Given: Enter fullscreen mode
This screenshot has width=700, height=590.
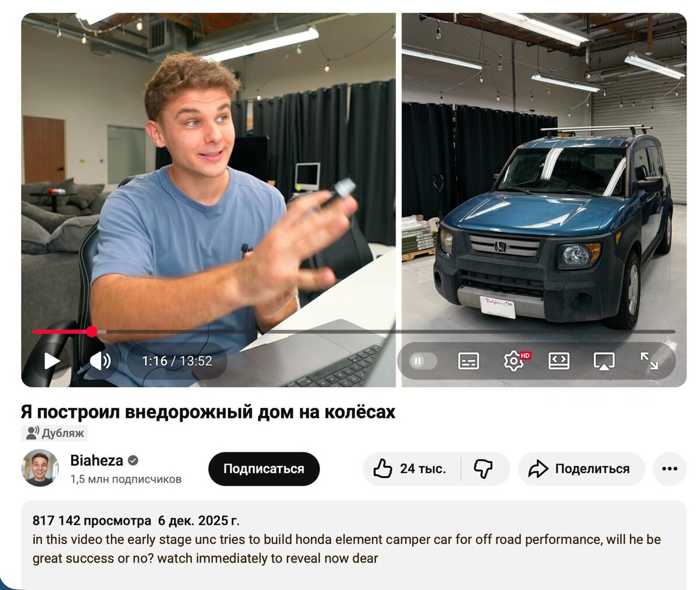Looking at the screenshot, I should point(649,361).
